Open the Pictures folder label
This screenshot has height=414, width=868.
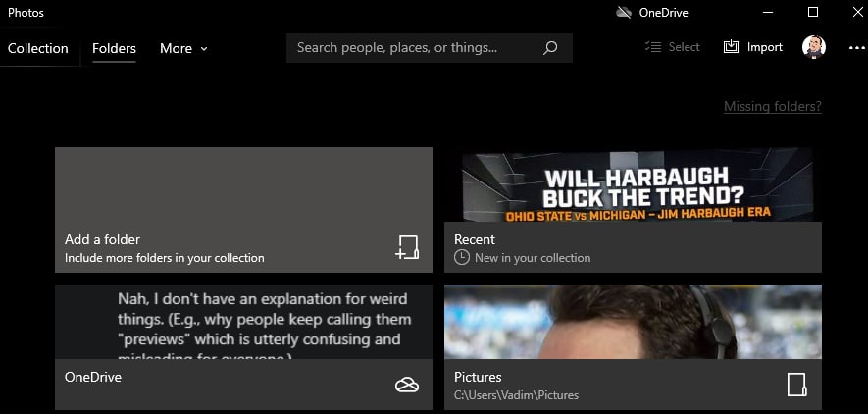point(478,377)
